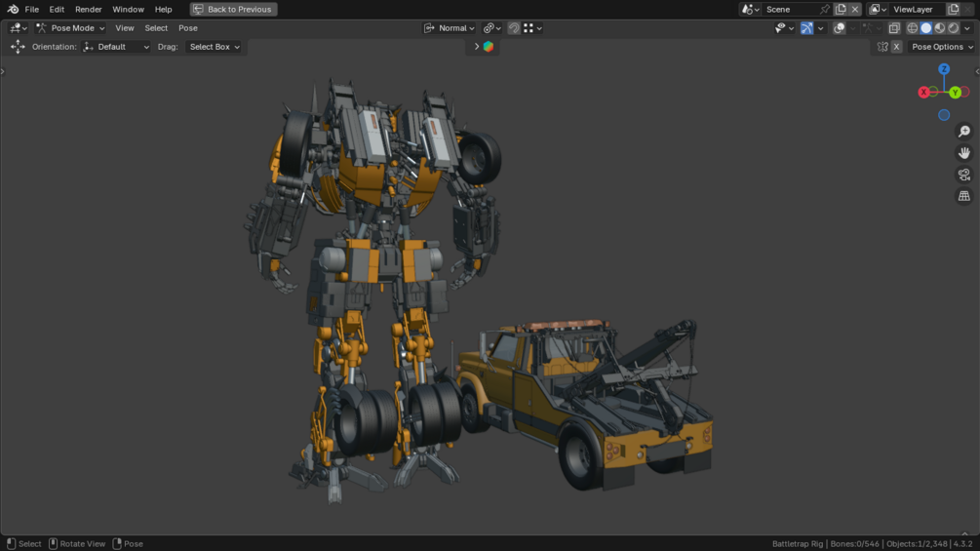Open the gizmo options dropdown arrow
The image size is (980, 551).
(x=820, y=28)
